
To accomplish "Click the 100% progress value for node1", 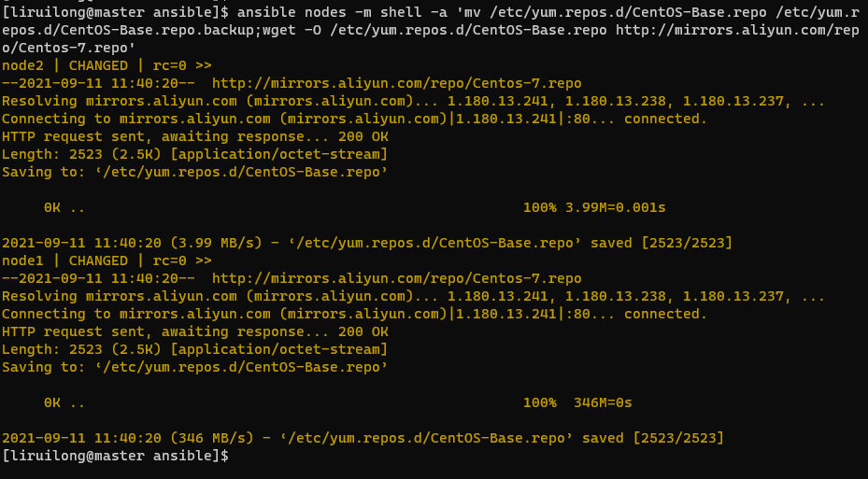I will (539, 402).
